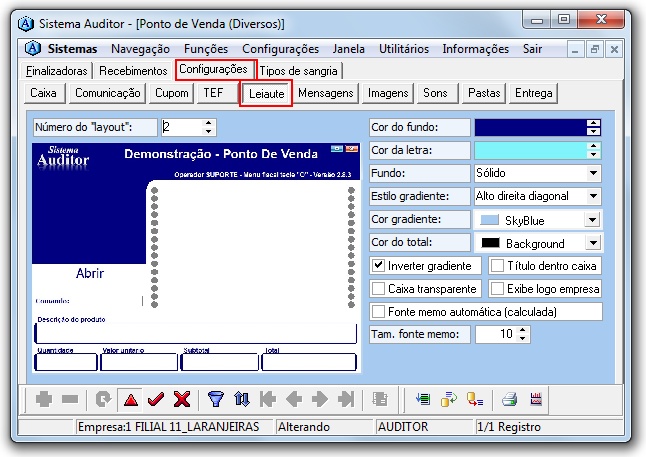
Task: Open the blue funnel filter tool
Action: click(215, 399)
